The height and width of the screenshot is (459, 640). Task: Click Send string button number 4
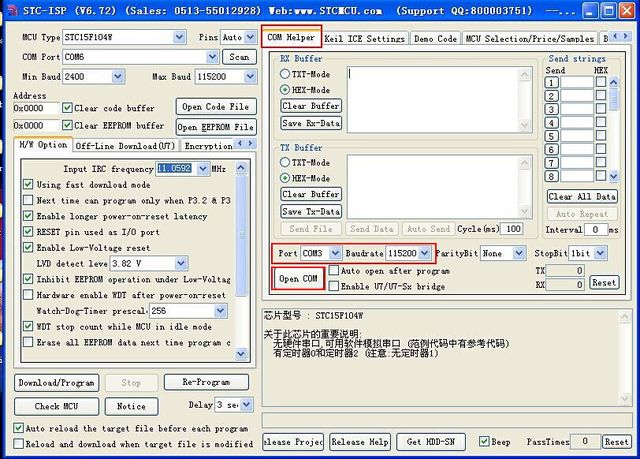[551, 123]
